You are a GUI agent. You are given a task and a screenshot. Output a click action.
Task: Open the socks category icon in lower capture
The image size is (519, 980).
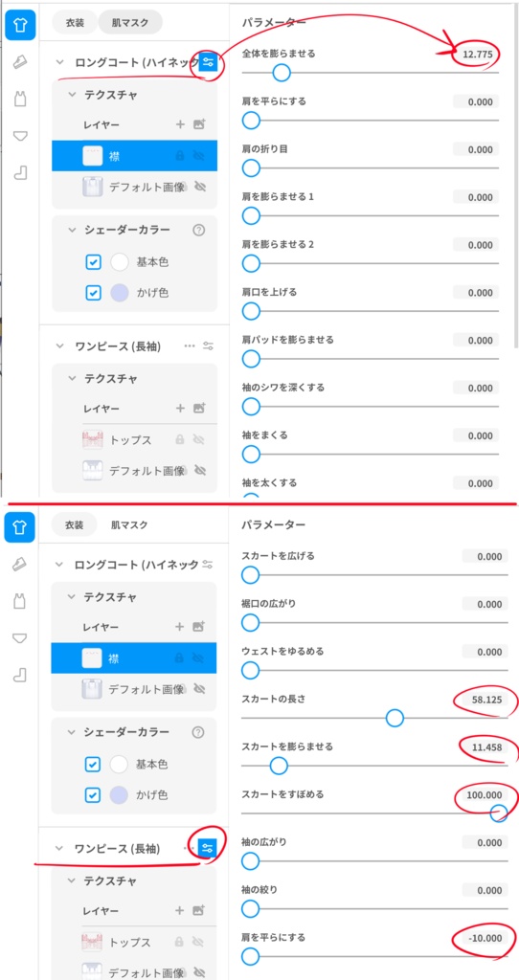coord(19,675)
